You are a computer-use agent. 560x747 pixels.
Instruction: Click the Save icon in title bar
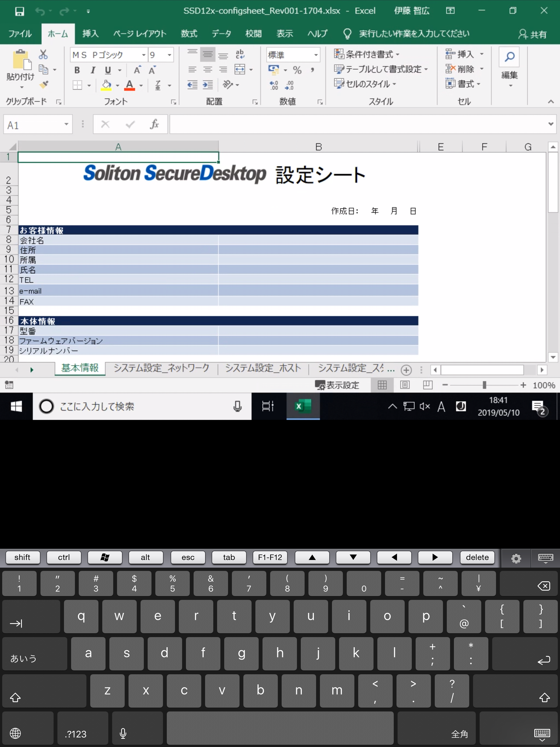(x=20, y=11)
